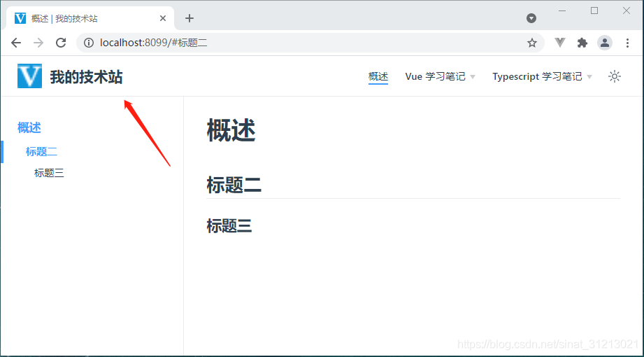Reload the page
Viewport: 644px width, 357px height.
click(61, 43)
